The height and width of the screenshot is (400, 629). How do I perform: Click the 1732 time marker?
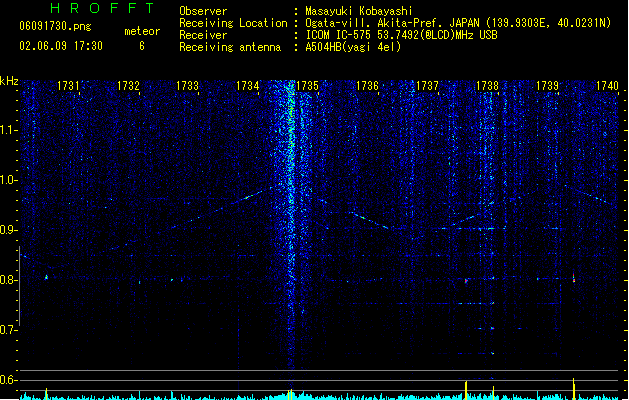click(x=128, y=86)
